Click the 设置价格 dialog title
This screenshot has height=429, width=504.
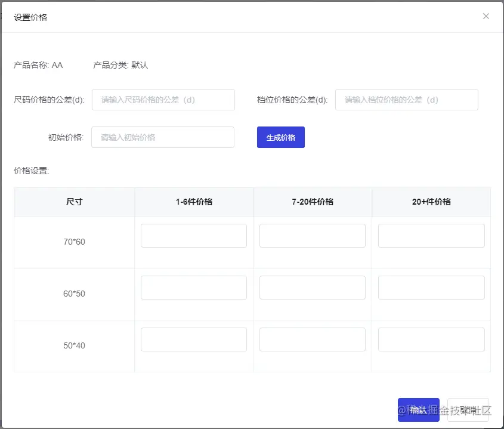coord(30,17)
